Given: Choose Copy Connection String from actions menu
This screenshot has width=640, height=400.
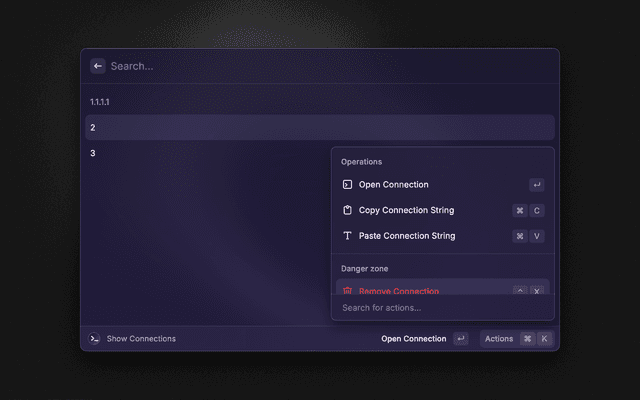Looking at the screenshot, I should pyautogui.click(x=406, y=211).
